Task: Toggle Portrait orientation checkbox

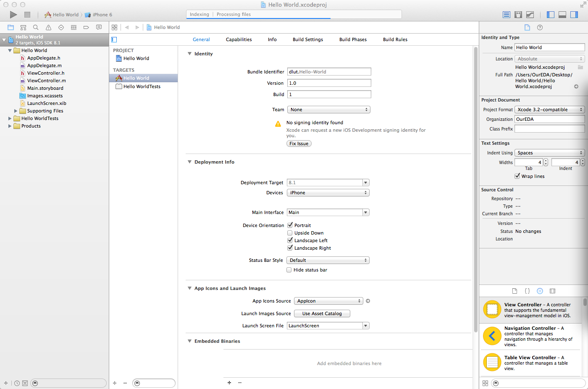Action: pos(290,225)
